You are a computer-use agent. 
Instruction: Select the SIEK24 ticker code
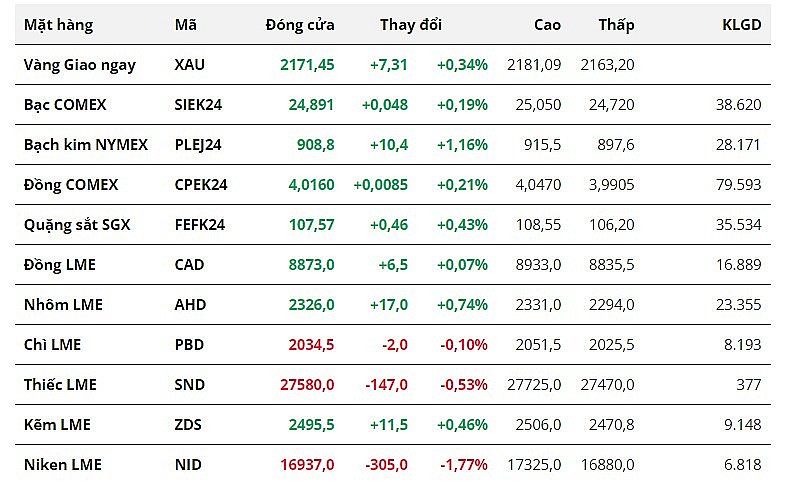pos(197,105)
